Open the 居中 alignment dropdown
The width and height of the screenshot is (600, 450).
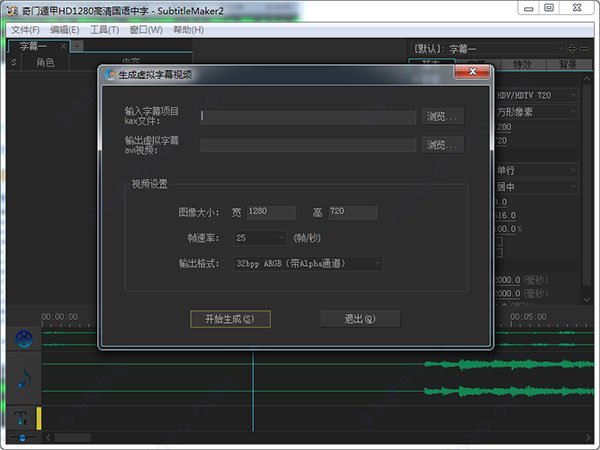(537, 187)
